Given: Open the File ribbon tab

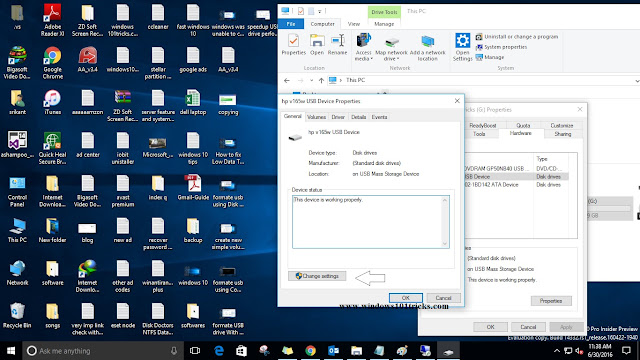Looking at the screenshot, I should pos(291,24).
